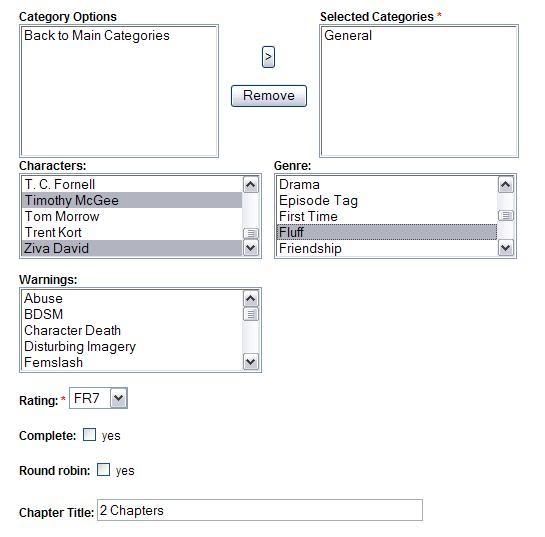
Task: Click Genre list scroll down arrow
Action: (506, 248)
